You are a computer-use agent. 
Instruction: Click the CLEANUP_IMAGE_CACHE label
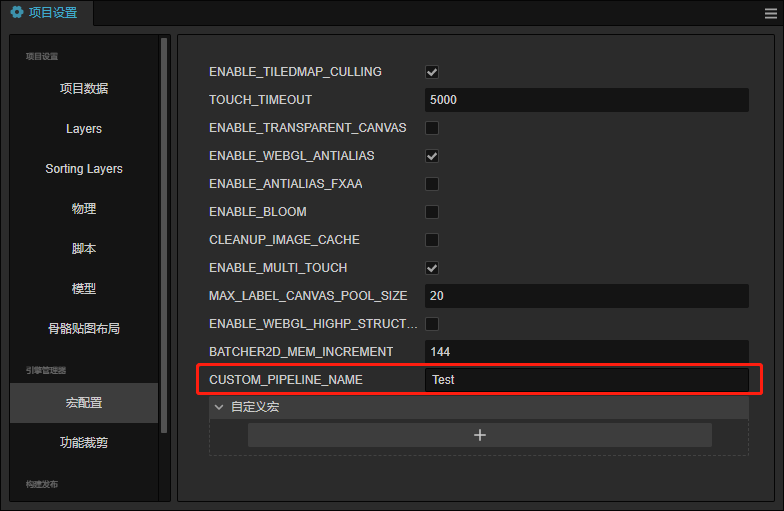(x=284, y=240)
